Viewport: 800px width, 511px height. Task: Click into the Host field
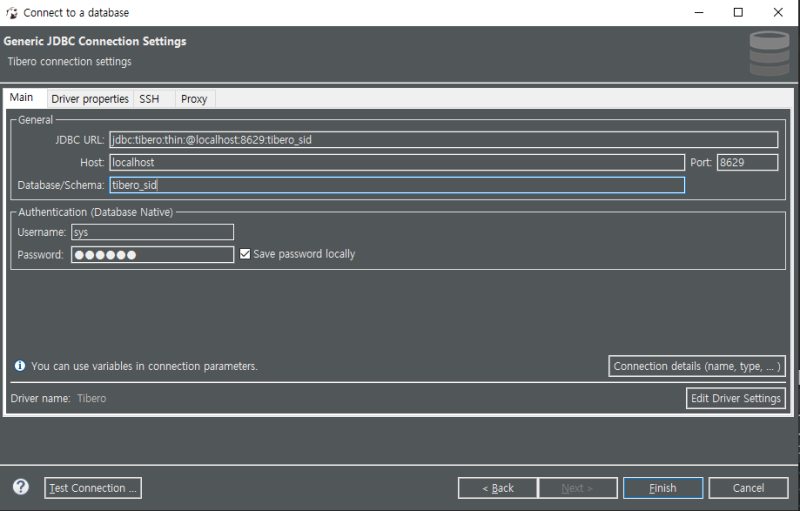coord(397,163)
